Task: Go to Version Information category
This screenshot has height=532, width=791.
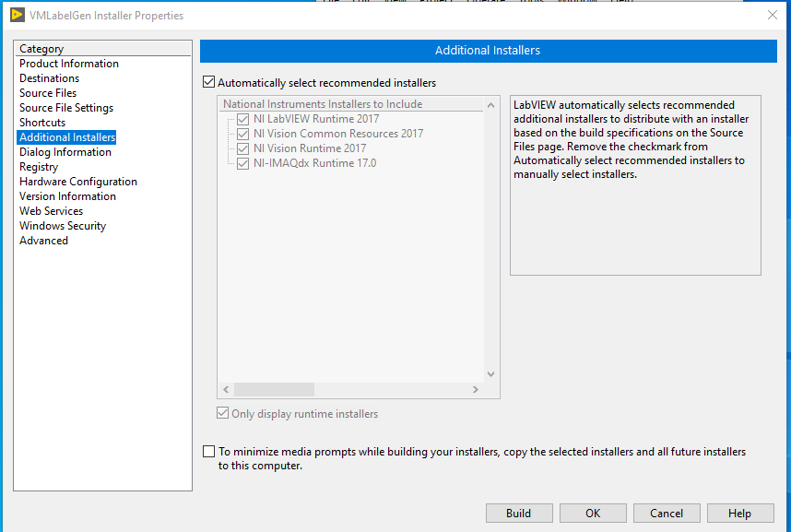Action: 67,196
